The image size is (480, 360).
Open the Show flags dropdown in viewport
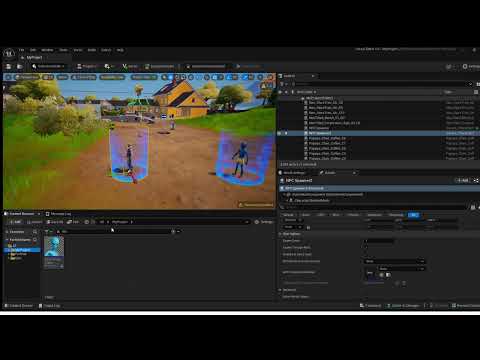click(x=62, y=77)
